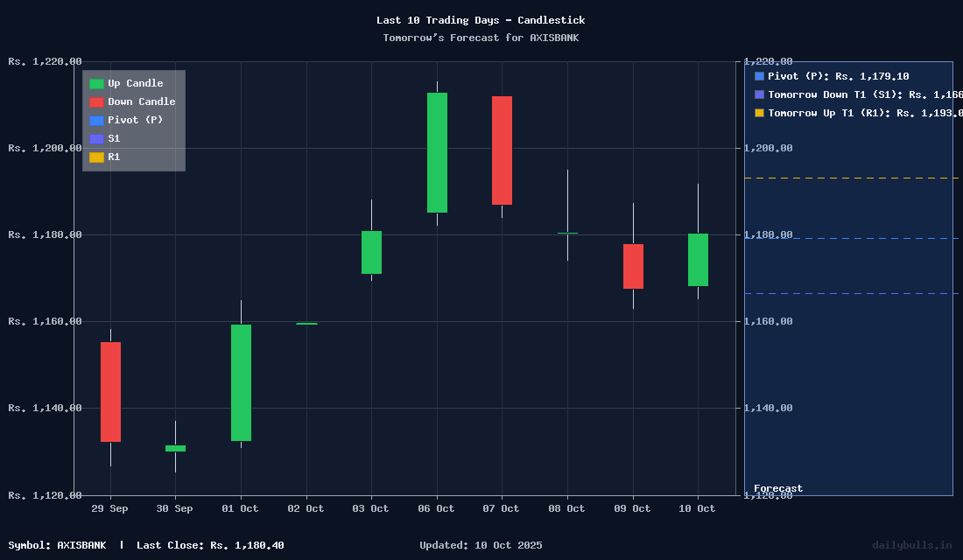
Task: Select the small green candle for 30 Sep
Action: pyautogui.click(x=175, y=448)
